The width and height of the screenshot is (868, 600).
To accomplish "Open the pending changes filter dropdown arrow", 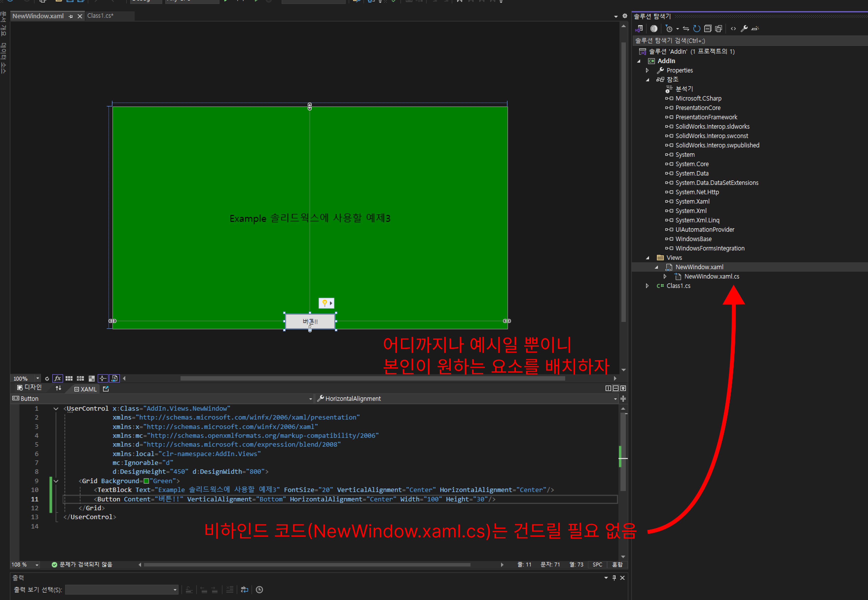I will coord(677,29).
